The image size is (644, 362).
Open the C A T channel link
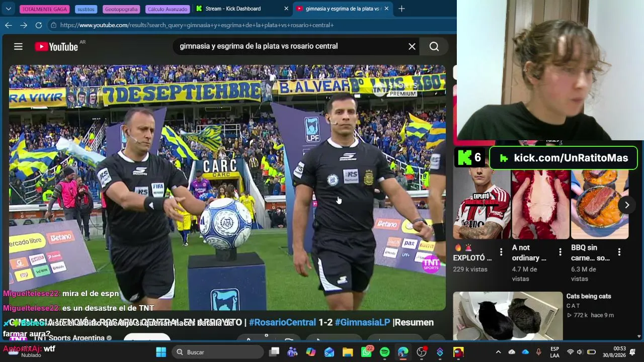pyautogui.click(x=573, y=306)
